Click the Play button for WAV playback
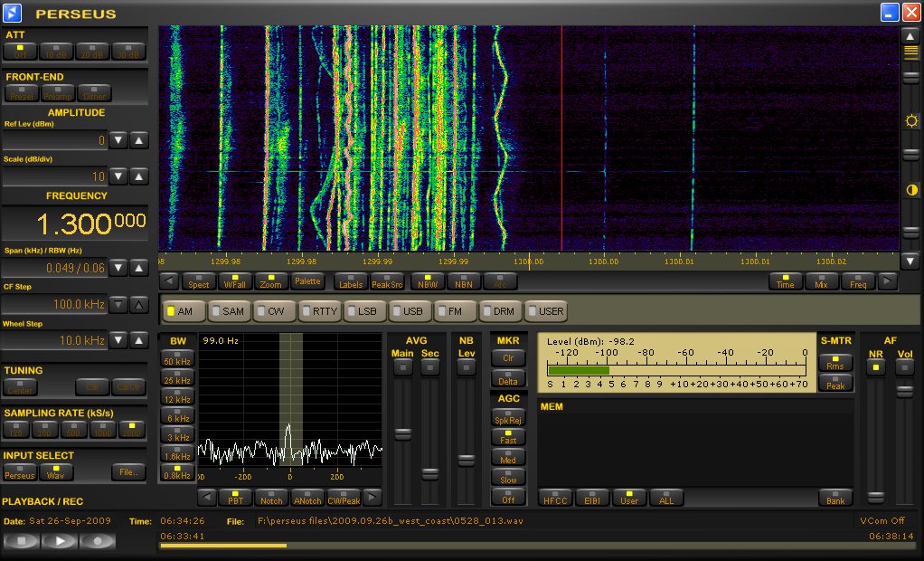The image size is (924, 561). pyautogui.click(x=60, y=540)
